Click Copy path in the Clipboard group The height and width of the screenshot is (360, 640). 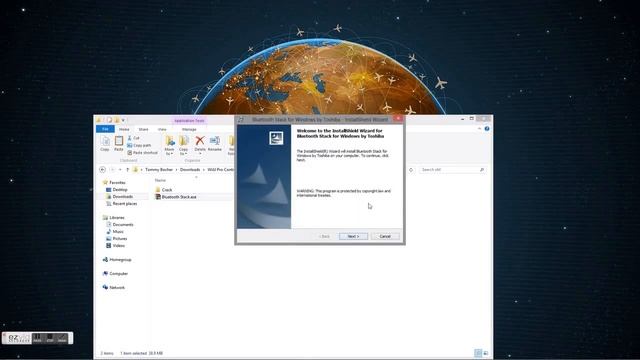139,145
